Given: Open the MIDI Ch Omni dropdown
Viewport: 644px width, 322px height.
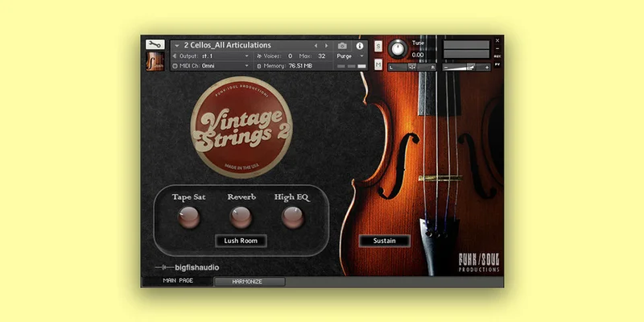Looking at the screenshot, I should click(211, 66).
